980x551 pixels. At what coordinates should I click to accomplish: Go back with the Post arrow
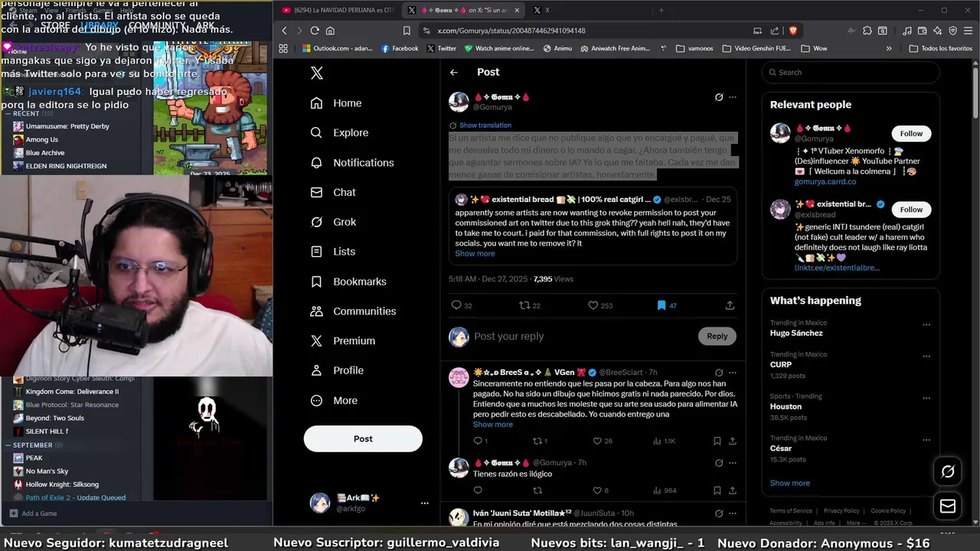pyautogui.click(x=454, y=72)
